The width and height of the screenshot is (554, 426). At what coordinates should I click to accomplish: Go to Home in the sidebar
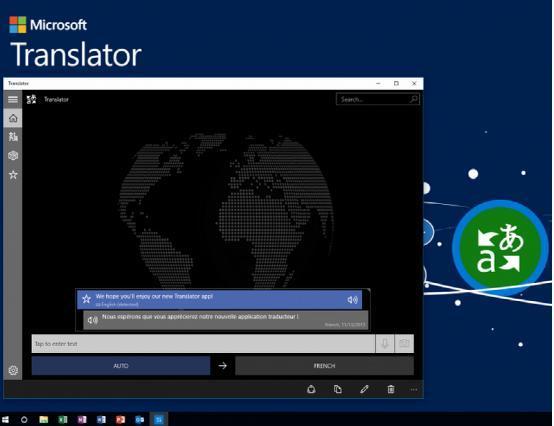point(13,118)
